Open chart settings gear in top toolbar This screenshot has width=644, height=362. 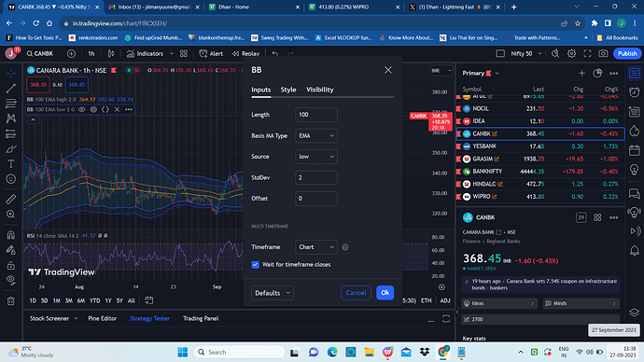tap(571, 53)
